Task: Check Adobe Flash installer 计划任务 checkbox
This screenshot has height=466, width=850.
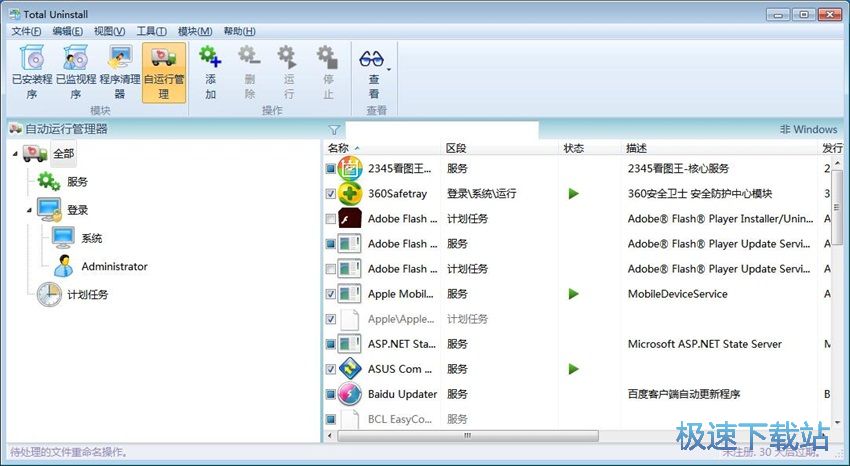Action: (x=331, y=219)
